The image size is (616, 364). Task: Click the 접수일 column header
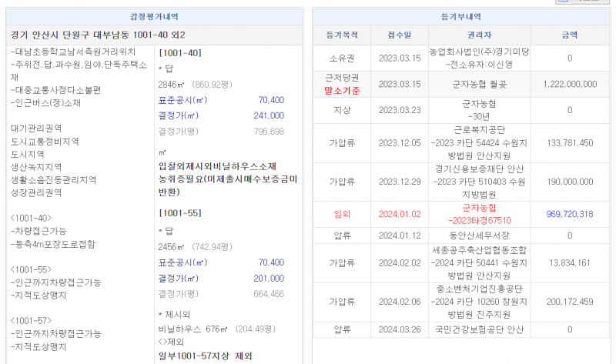[x=400, y=35]
